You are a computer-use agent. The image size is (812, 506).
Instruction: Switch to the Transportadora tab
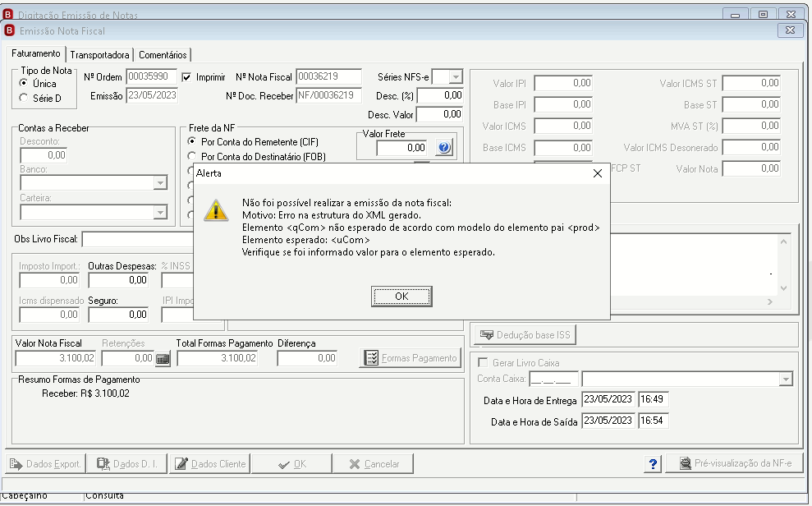pos(99,54)
